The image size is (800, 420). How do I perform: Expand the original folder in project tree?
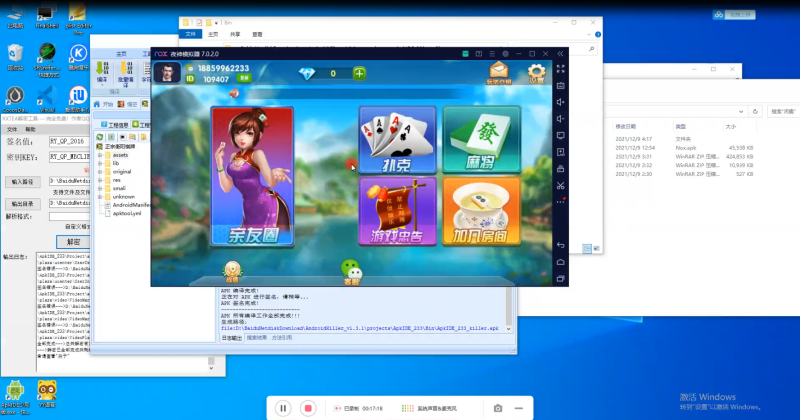pyautogui.click(x=100, y=172)
